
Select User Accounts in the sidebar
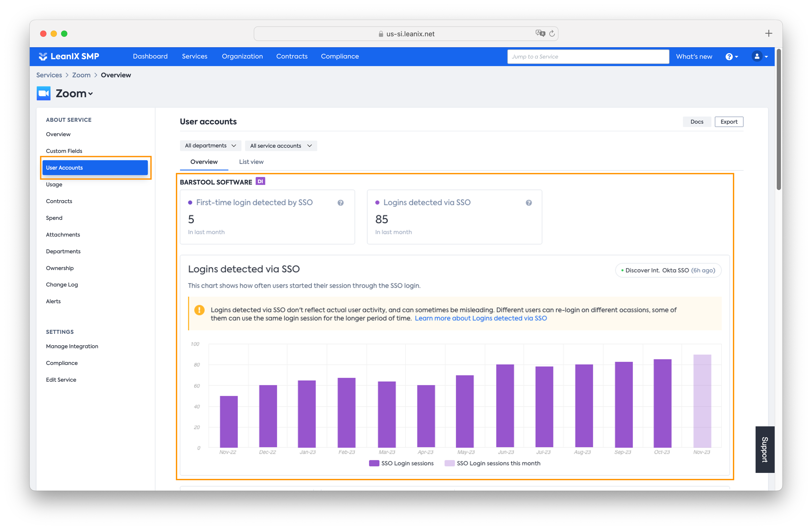click(x=95, y=168)
